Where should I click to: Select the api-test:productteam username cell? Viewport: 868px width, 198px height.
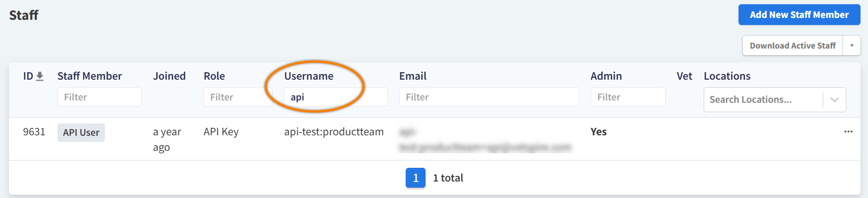tap(334, 132)
